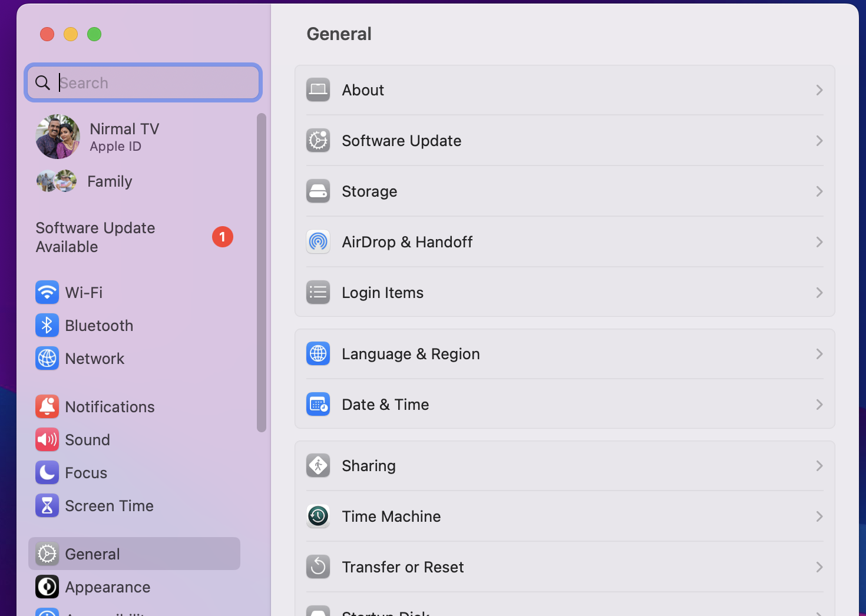Click the Sharing label text

pos(369,466)
